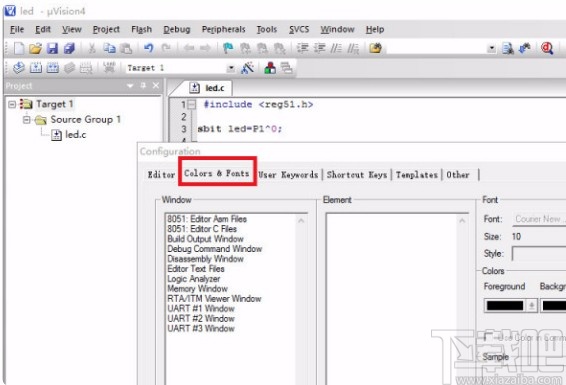Undo the last edit using the toolbar arrow

[x=148, y=48]
